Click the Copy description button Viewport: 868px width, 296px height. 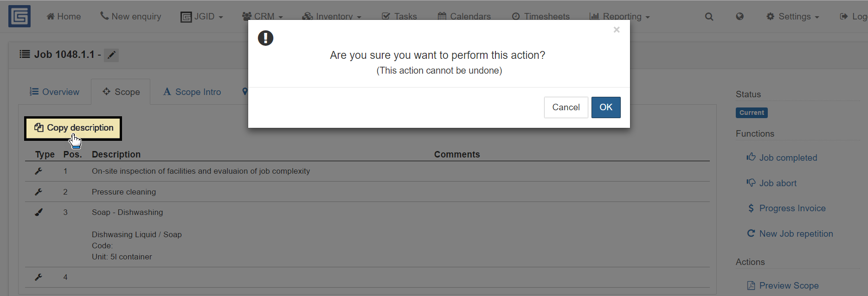[x=73, y=128]
